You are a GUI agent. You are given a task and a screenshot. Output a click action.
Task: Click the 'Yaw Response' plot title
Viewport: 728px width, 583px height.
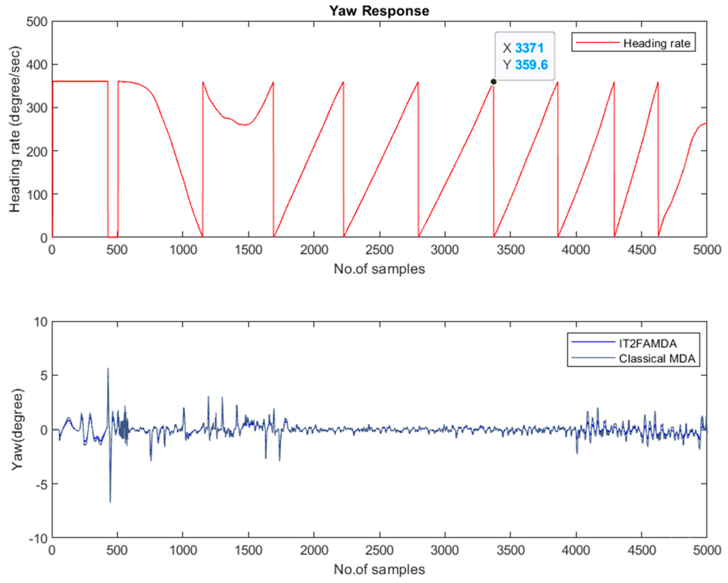pos(379,11)
